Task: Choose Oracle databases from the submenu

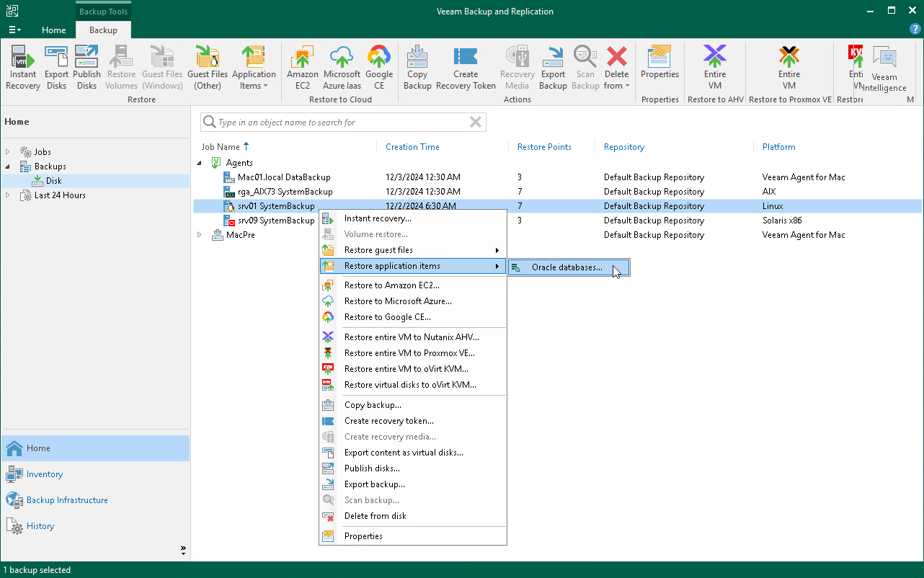Action: click(x=567, y=267)
